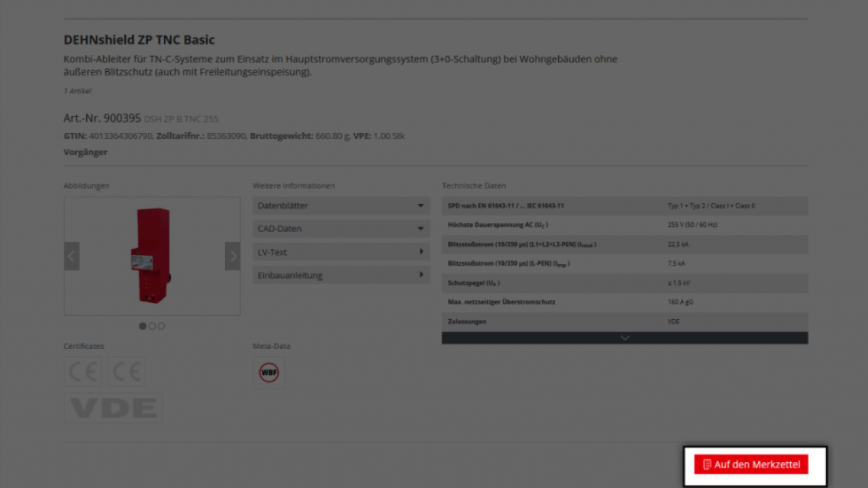868x488 pixels.
Task: Open the red DEHNshield product image
Action: click(x=152, y=256)
